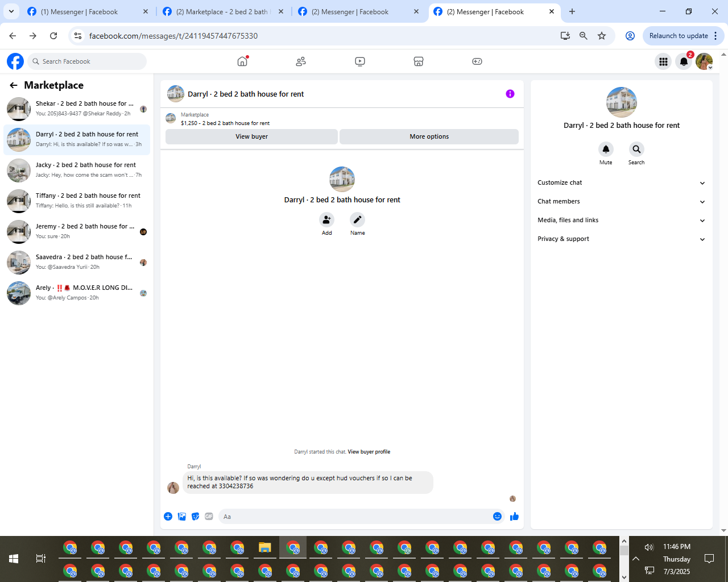Expand Privacy & support section
The width and height of the screenshot is (728, 582).
[622, 239]
